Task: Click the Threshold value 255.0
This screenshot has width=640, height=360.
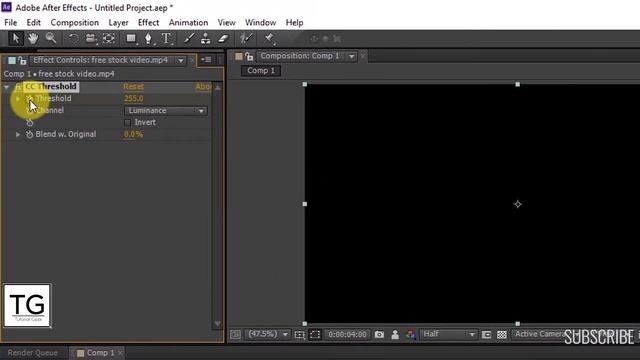Action: click(x=133, y=98)
